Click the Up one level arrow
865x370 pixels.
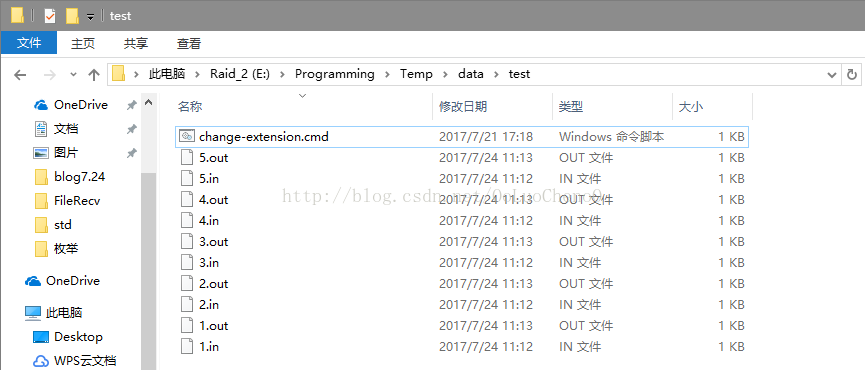[94, 74]
